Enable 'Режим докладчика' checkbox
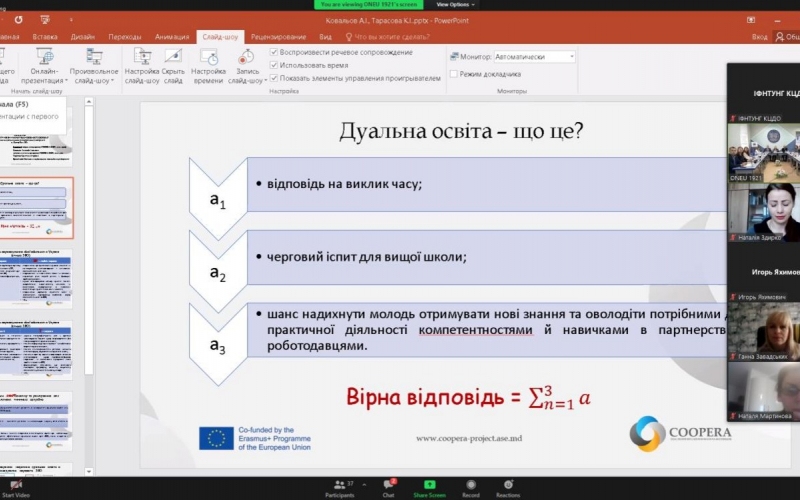Screen dimensions: 800x500 coord(454,74)
